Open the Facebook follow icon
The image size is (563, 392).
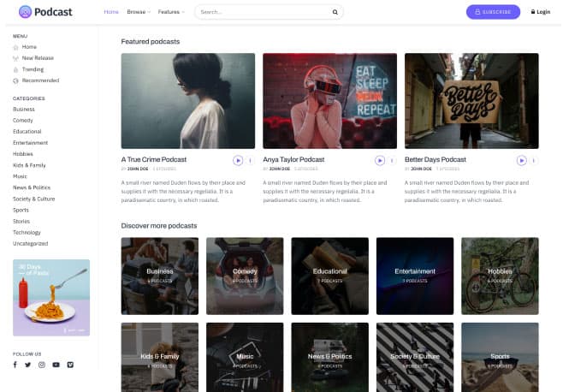click(15, 365)
